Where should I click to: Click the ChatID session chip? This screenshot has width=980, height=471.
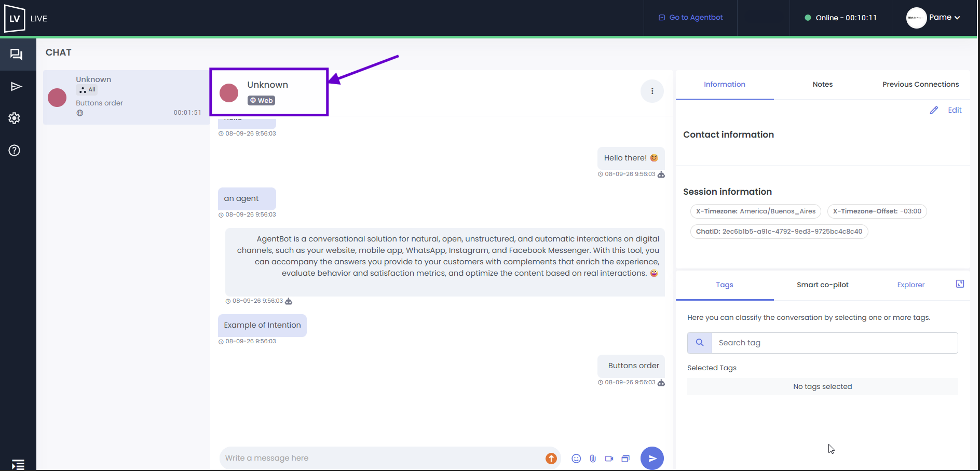(x=779, y=232)
